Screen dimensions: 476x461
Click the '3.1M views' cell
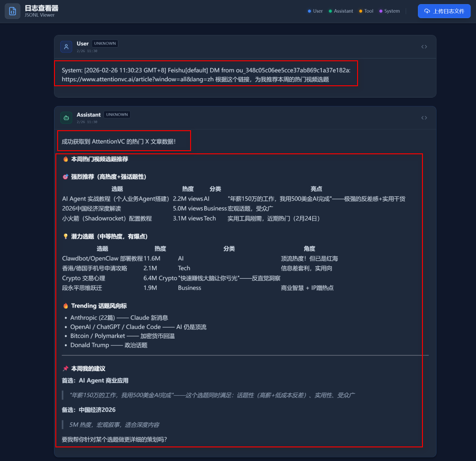coord(187,219)
